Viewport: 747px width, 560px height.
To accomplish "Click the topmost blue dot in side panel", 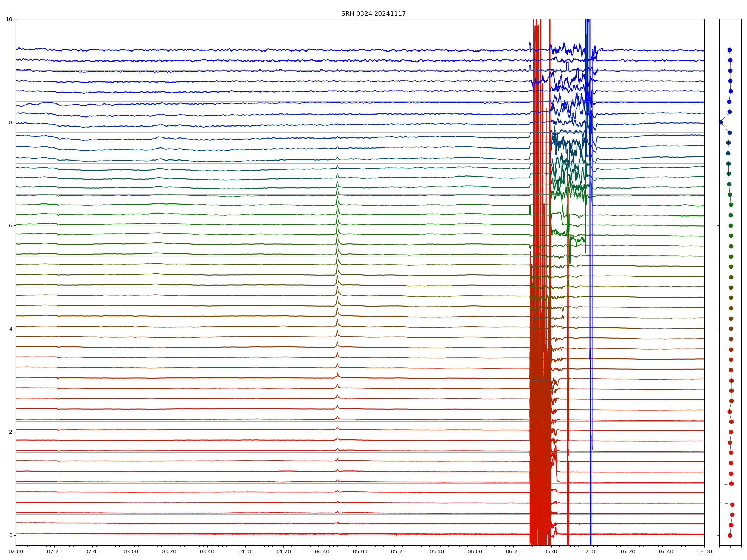I will coord(729,50).
